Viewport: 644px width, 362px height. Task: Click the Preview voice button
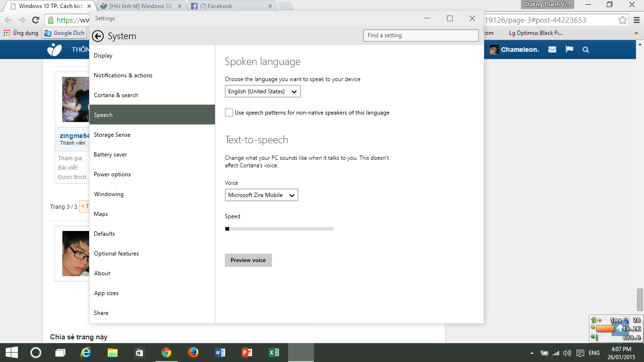[248, 260]
